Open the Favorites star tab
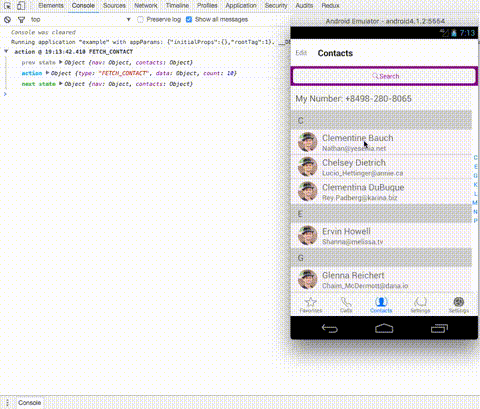Screen dimensions: 480x409 coord(311,305)
